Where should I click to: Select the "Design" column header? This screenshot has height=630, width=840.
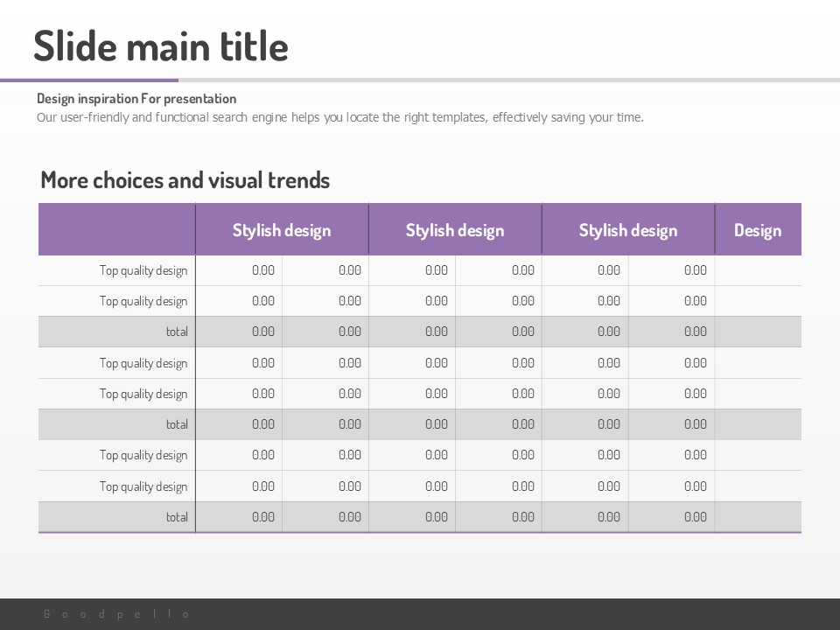(758, 230)
